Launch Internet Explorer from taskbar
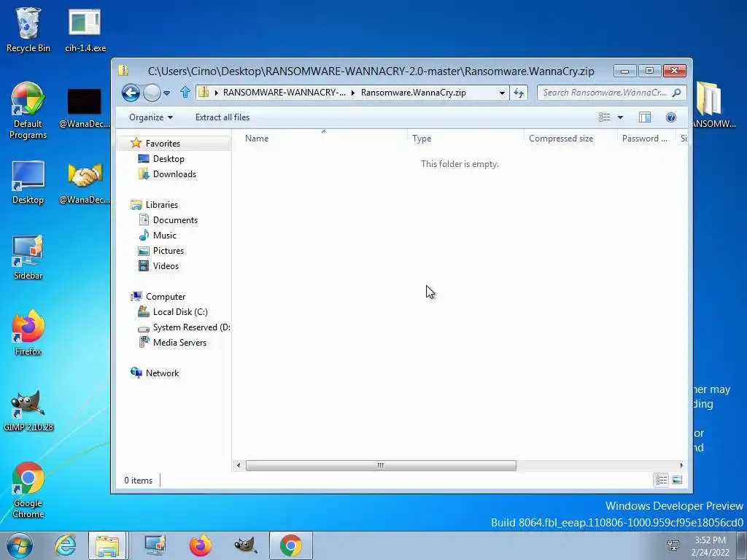747x560 pixels. 65,545
